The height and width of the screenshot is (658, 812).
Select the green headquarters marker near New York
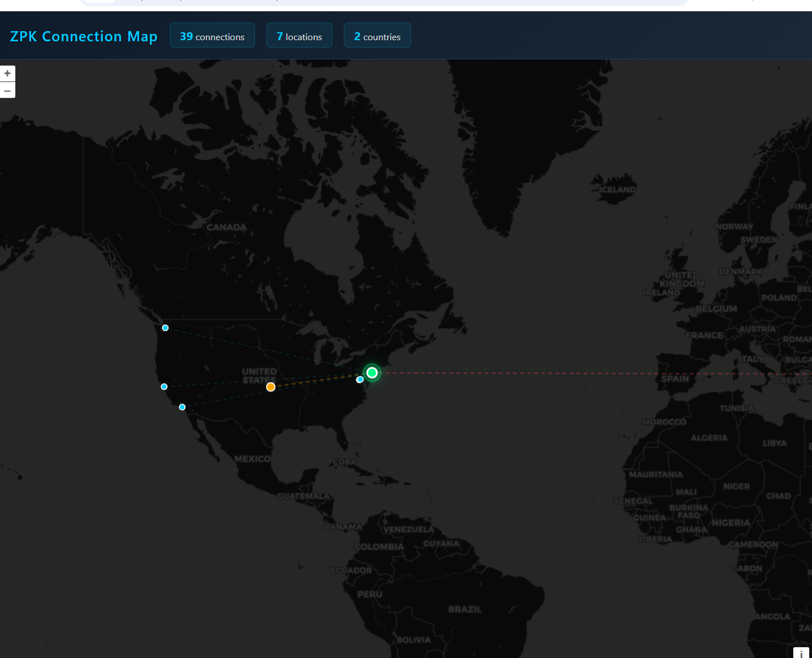click(372, 372)
